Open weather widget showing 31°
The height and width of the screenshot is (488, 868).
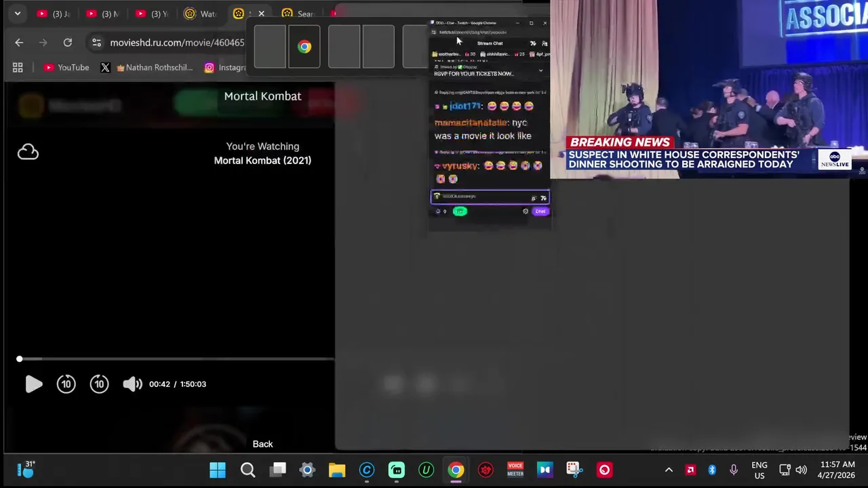tap(26, 469)
